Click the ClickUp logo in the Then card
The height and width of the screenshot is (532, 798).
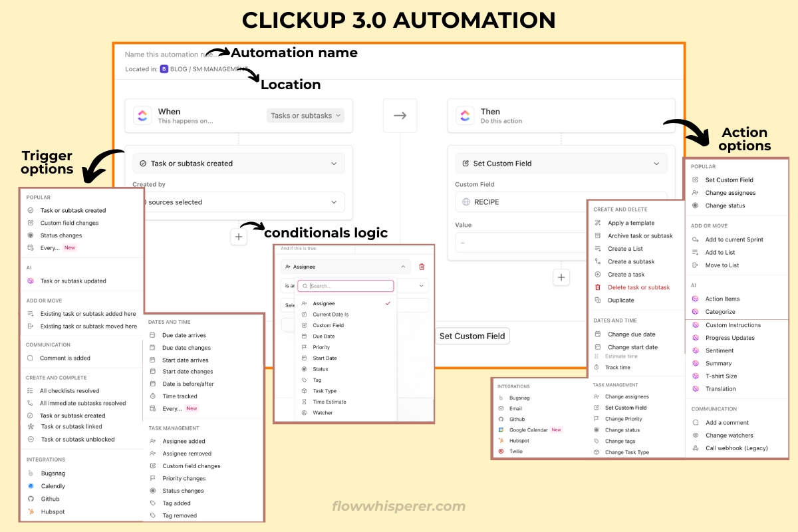point(465,116)
